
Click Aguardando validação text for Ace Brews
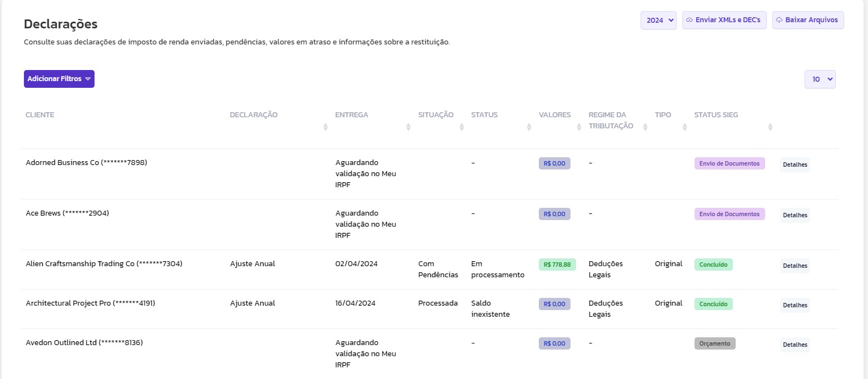click(x=366, y=225)
